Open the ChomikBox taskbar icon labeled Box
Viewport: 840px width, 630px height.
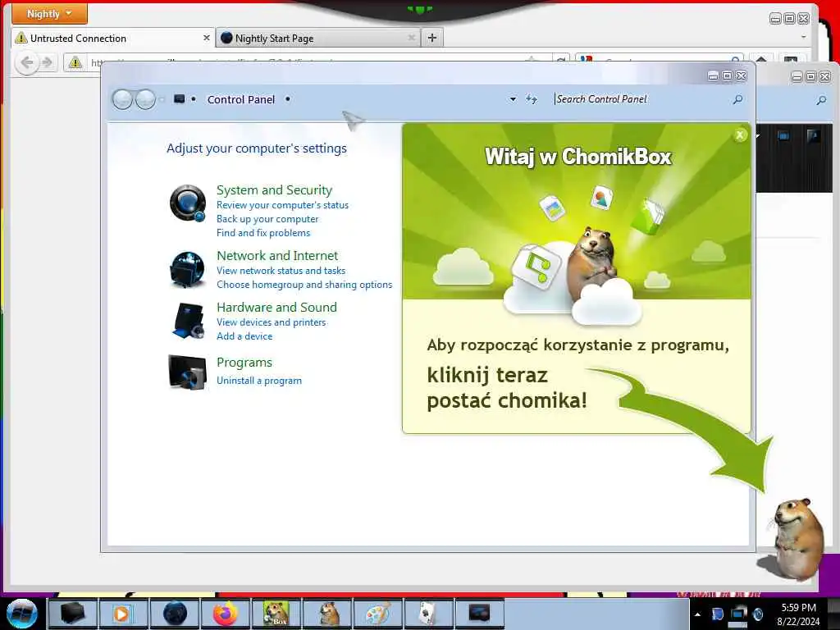pyautogui.click(x=276, y=614)
